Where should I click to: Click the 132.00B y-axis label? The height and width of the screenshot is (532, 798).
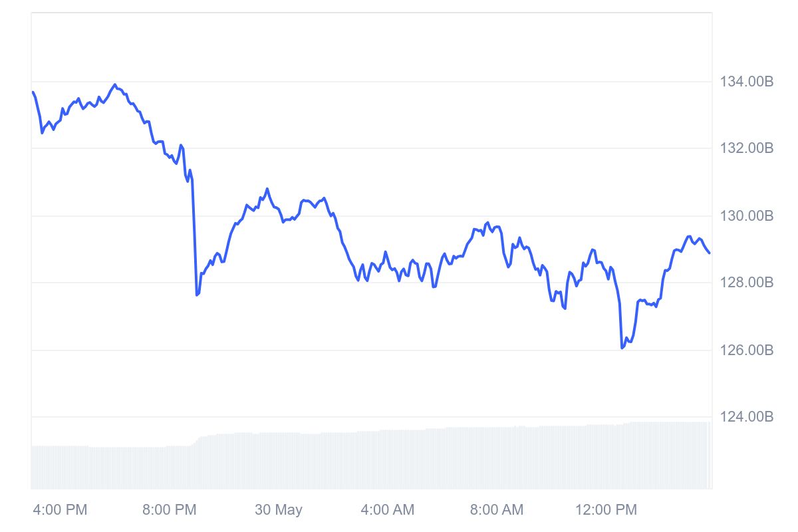pyautogui.click(x=747, y=148)
